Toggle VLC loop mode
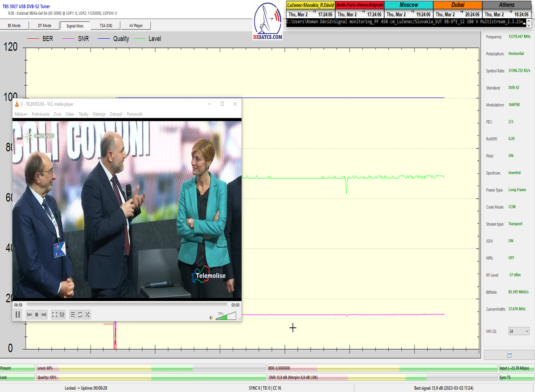The image size is (535, 392). pyautogui.click(x=80, y=314)
